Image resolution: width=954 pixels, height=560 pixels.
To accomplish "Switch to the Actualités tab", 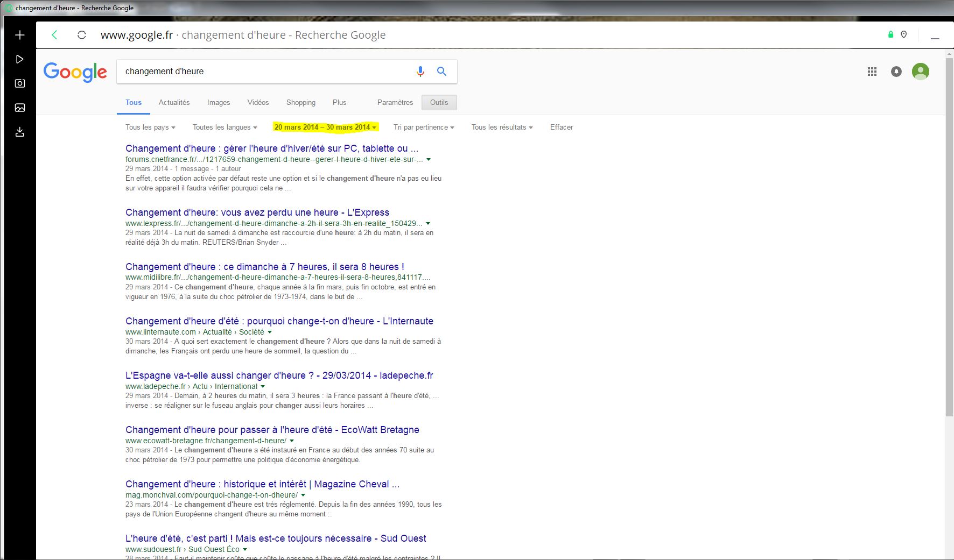I will 174,102.
